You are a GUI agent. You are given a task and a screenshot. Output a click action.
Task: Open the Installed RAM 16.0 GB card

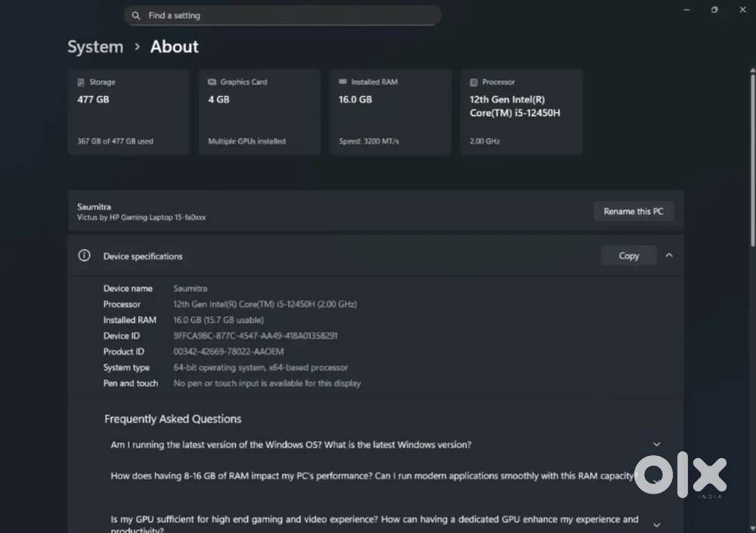click(390, 112)
